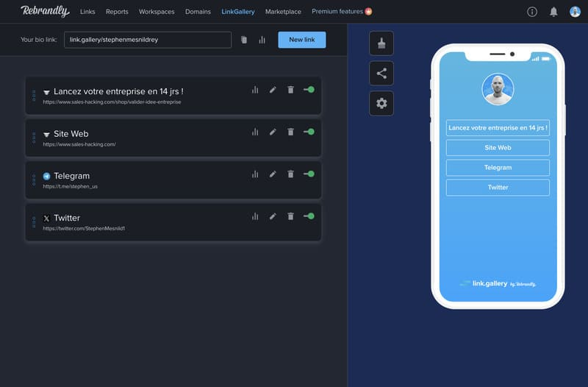Delete the Site Web link
Screen dimensions: 588x387
(x=290, y=132)
